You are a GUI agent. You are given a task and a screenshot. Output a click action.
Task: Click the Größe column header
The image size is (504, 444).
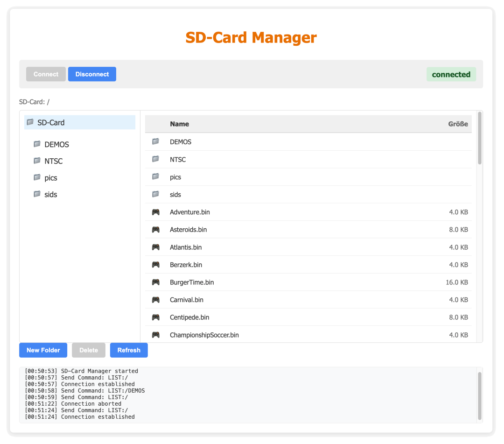click(x=458, y=124)
